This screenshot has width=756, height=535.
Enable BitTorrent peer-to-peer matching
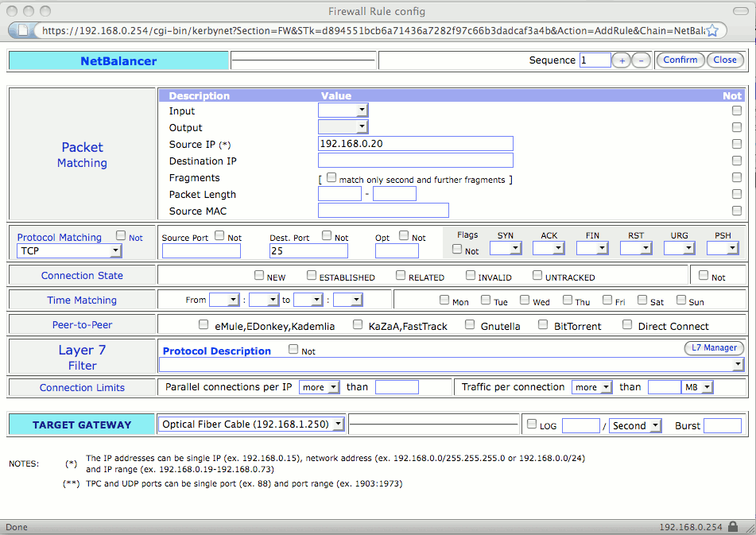543,324
